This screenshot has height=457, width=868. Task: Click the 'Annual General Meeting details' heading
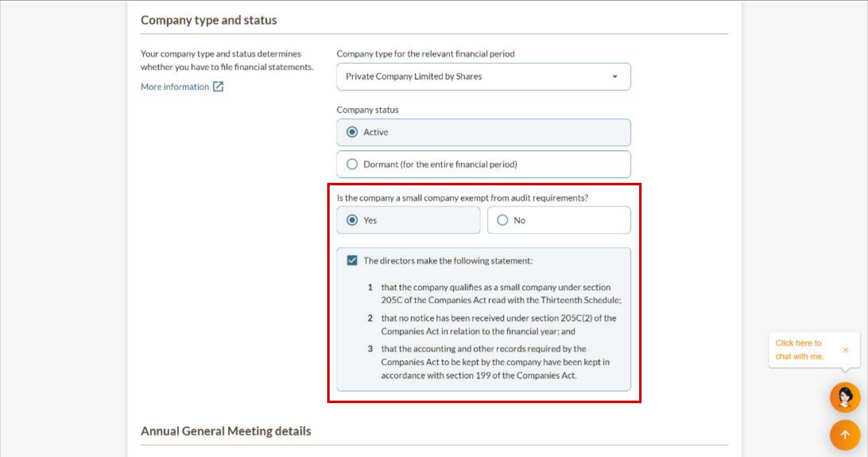226,431
